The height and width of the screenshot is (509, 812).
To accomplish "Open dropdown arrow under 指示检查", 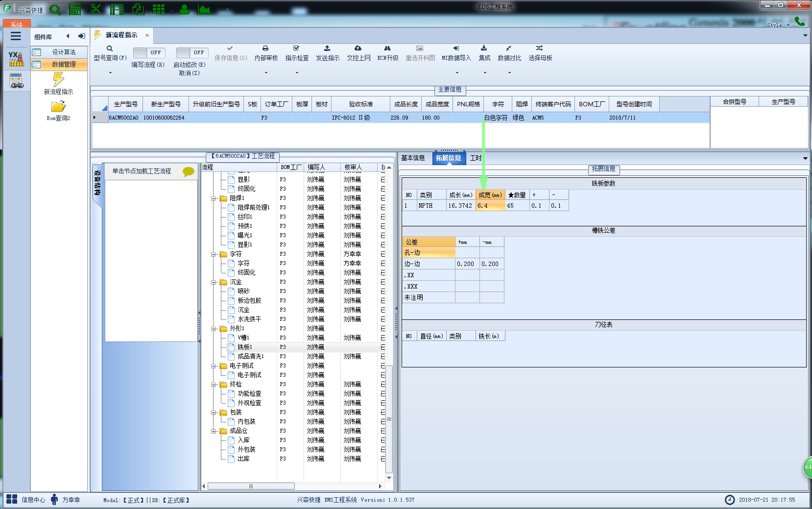I will tap(297, 73).
